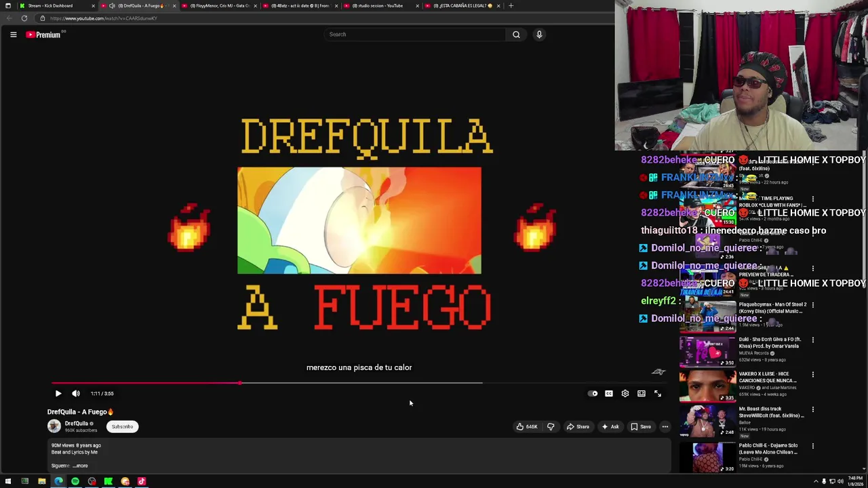Open options for the Duki suggested video
868x488 pixels.
coord(813,340)
